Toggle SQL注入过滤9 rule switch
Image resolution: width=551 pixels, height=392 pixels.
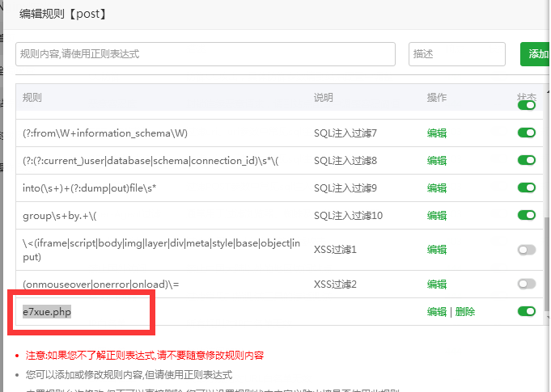pyautogui.click(x=527, y=188)
